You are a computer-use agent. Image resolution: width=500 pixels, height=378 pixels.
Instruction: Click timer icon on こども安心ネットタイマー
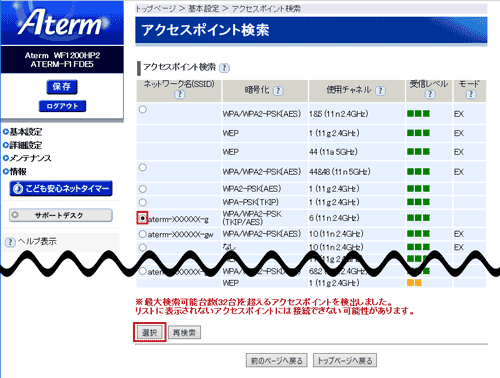(x=18, y=189)
